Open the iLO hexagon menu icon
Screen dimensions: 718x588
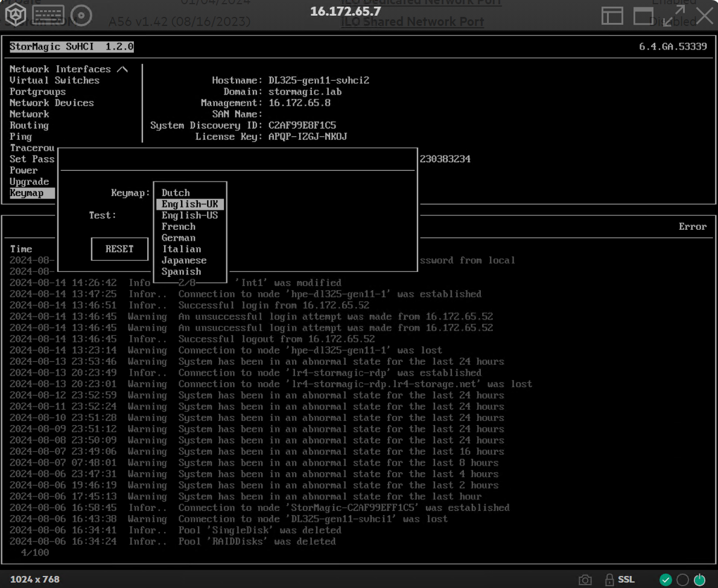(x=15, y=14)
